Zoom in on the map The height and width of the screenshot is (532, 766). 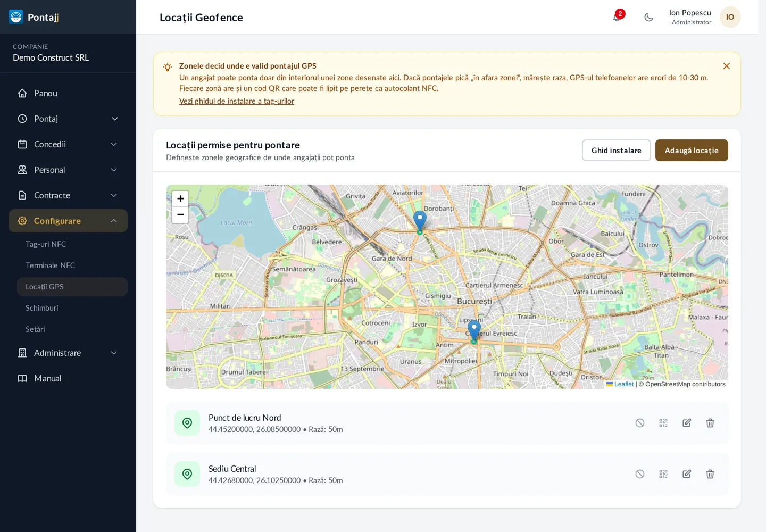pyautogui.click(x=180, y=198)
